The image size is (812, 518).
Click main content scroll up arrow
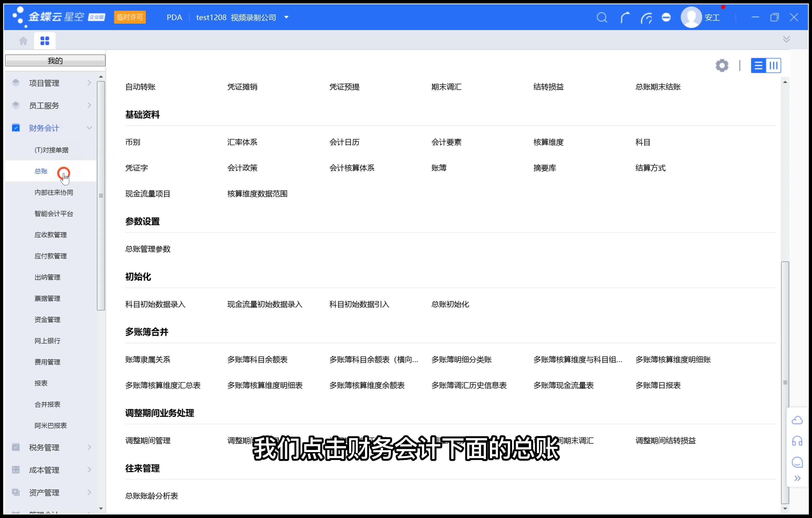pyautogui.click(x=785, y=82)
